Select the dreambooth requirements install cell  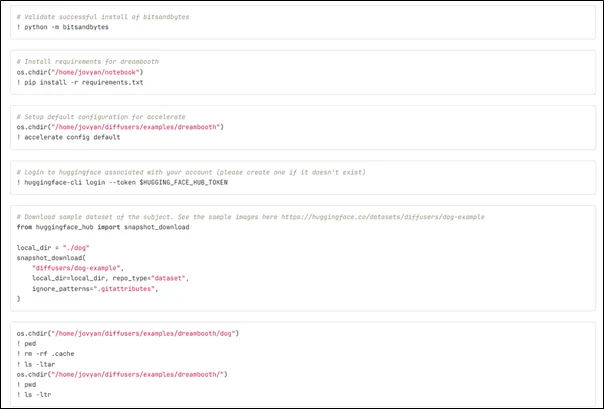coord(300,72)
